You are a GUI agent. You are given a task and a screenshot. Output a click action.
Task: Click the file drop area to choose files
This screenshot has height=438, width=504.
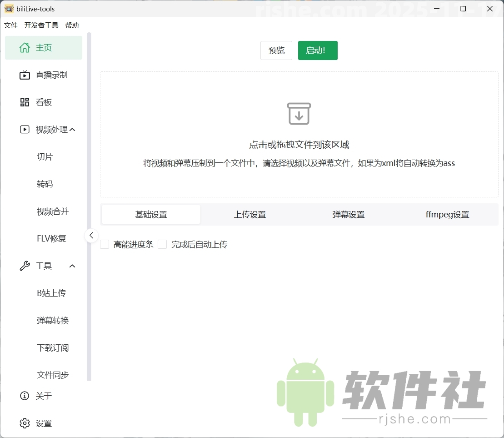coord(299,145)
